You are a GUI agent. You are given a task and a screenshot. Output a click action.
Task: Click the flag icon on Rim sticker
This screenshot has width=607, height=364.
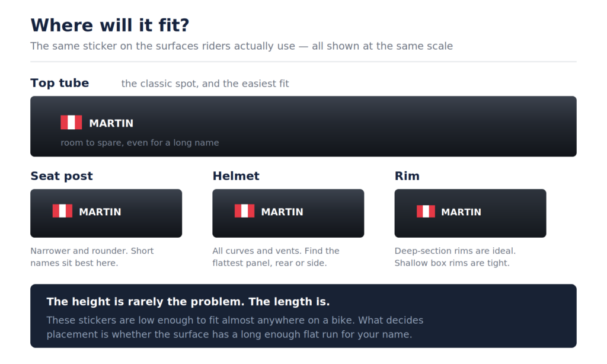click(426, 212)
